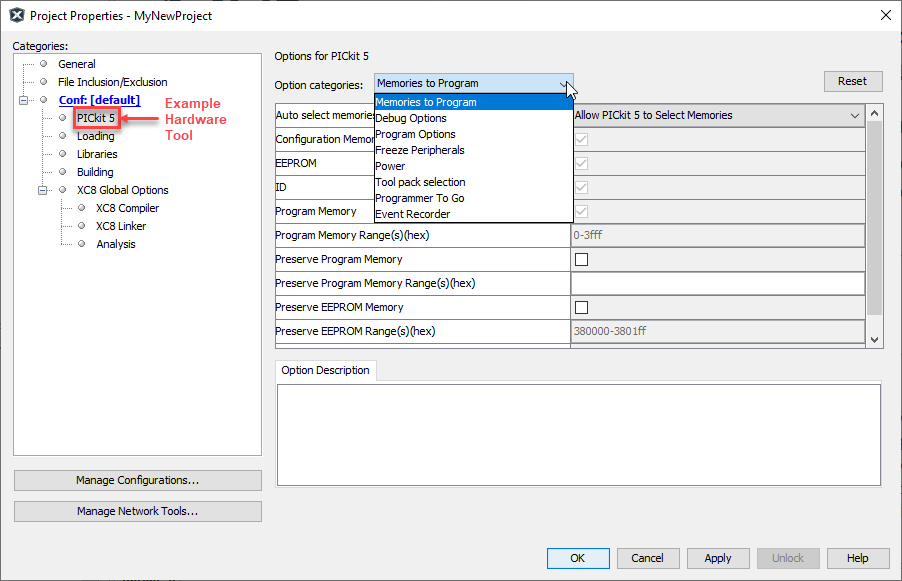
Task: Enable Preserve EEPROM Memory checkbox
Action: [581, 308]
